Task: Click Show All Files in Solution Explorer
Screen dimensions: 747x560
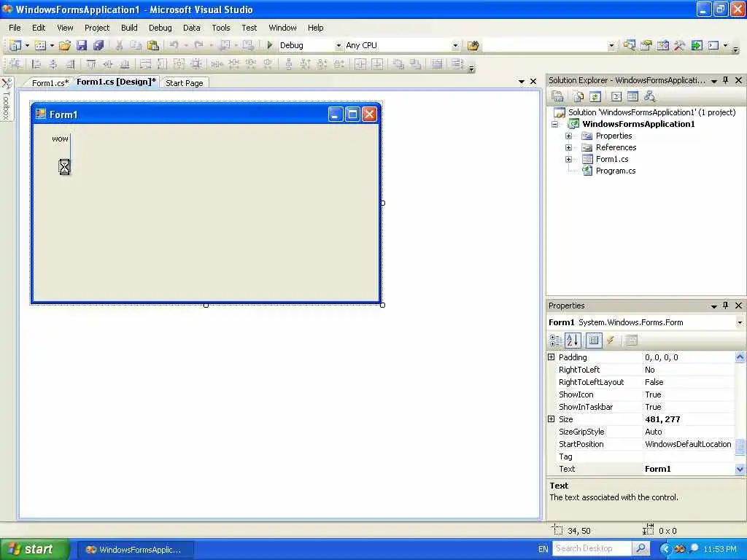Action: 578,97
